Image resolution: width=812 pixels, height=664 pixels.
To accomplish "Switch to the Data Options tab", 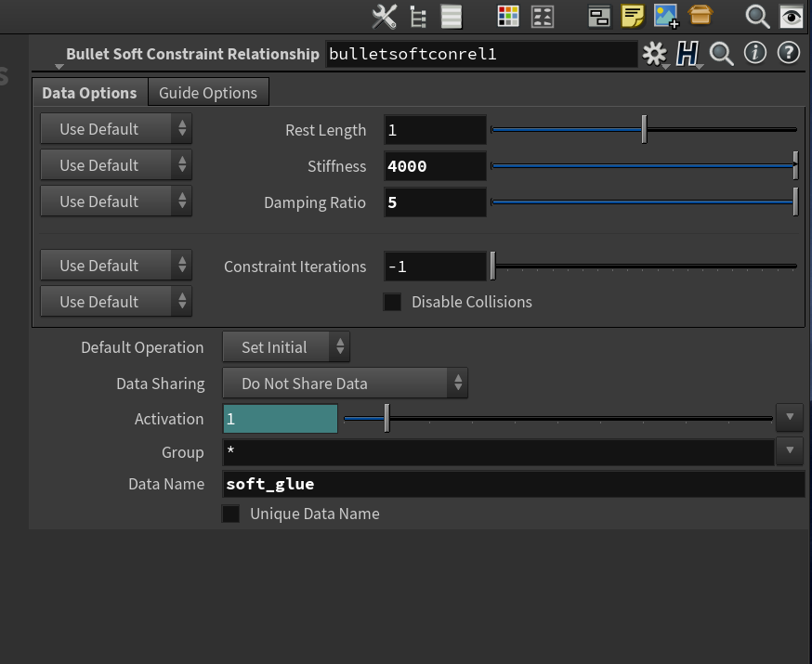I will pyautogui.click(x=89, y=93).
